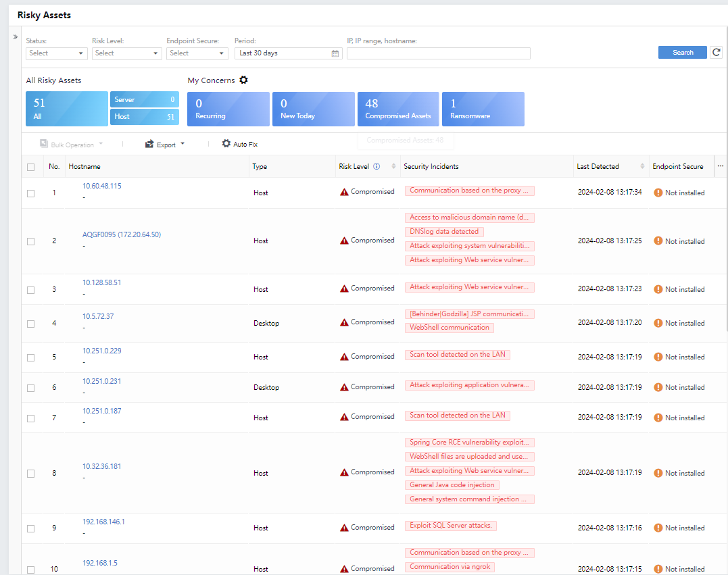728x575 pixels.
Task: Open hostname link AQGF0095 (172.20.64.50)
Action: pos(122,235)
